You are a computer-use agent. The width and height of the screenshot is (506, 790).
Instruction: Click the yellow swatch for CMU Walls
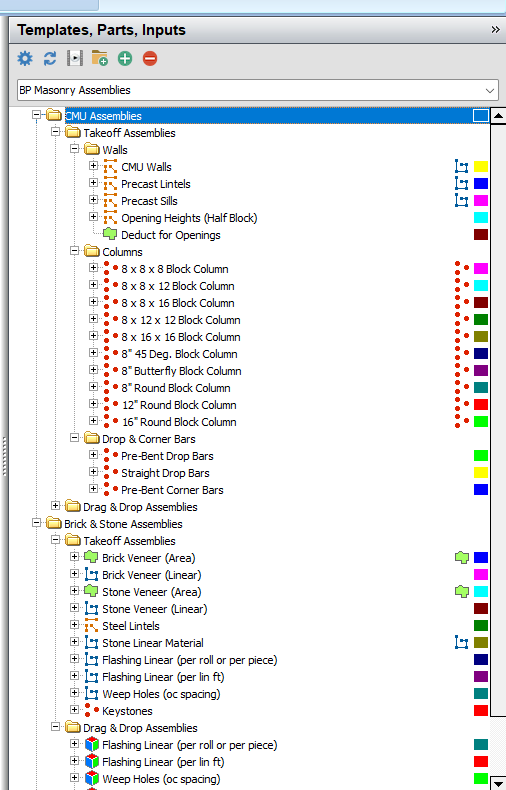[481, 167]
